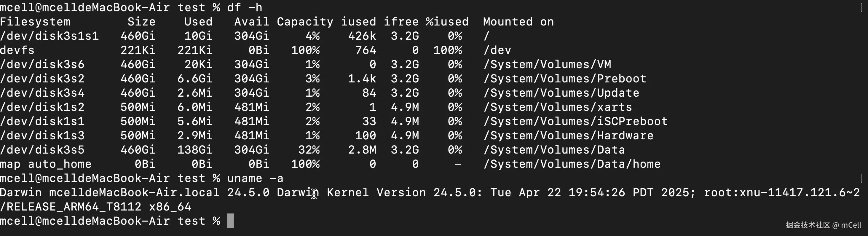Click the 'map auto_home' filesystem entry
The height and width of the screenshot is (236, 868).
tap(46, 164)
